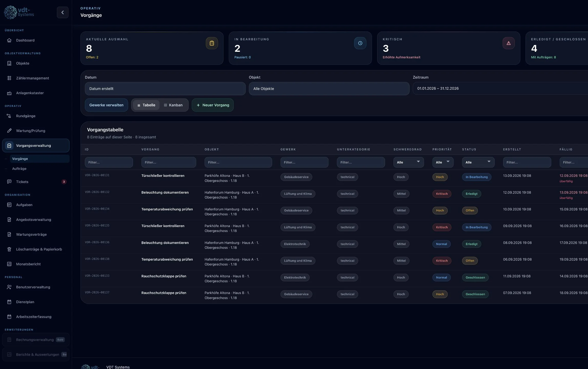Switch to the Tabelle view

pos(146,105)
